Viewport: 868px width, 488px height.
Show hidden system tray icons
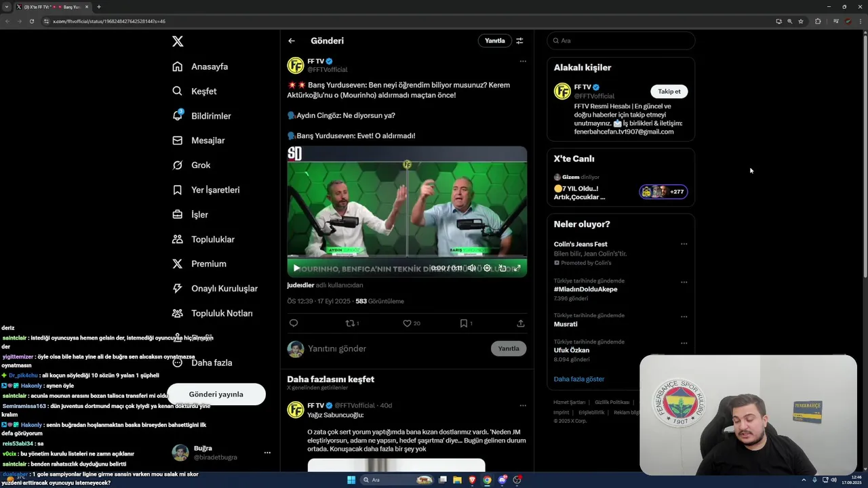tap(804, 480)
